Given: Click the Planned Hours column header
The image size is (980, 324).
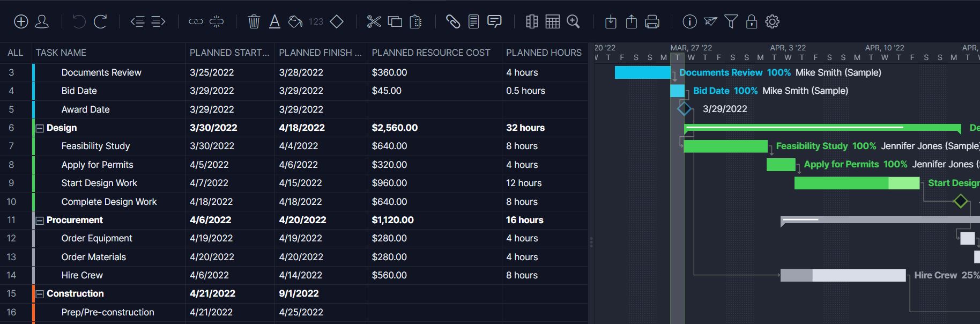Looking at the screenshot, I should [x=544, y=53].
